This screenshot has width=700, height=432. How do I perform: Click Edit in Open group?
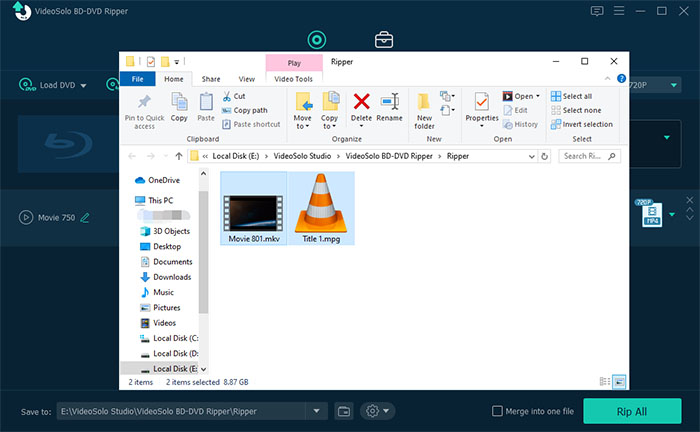tap(516, 110)
